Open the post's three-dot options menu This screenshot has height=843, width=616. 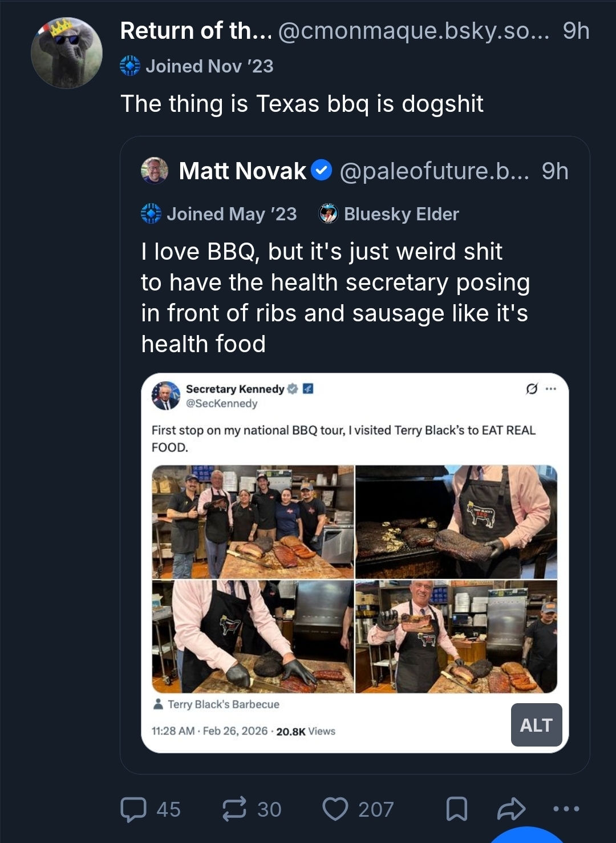click(566, 809)
